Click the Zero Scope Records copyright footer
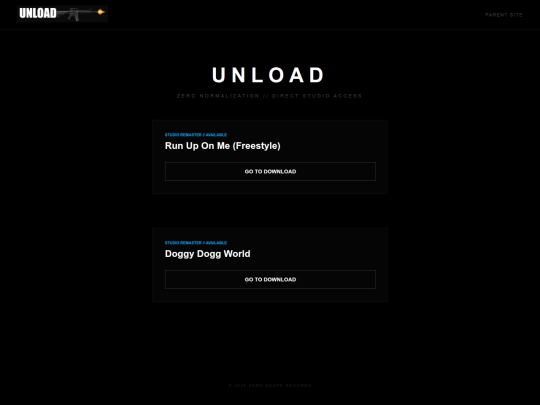540x405 pixels. pyautogui.click(x=270, y=385)
